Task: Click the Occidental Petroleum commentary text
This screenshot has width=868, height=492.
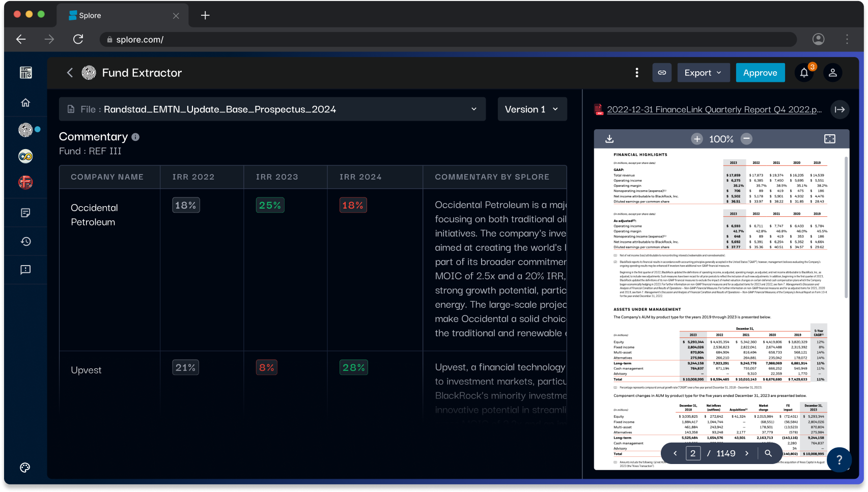Action: point(500,269)
